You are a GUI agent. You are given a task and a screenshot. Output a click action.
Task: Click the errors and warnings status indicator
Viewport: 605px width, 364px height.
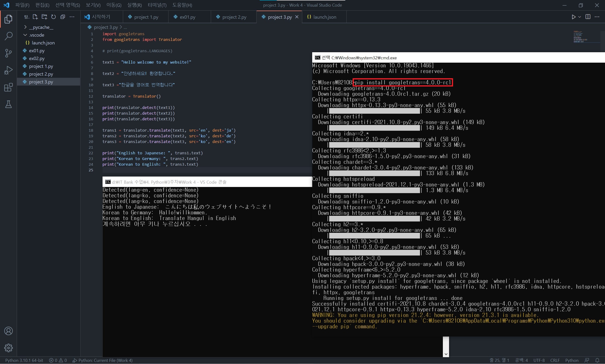pos(58,360)
